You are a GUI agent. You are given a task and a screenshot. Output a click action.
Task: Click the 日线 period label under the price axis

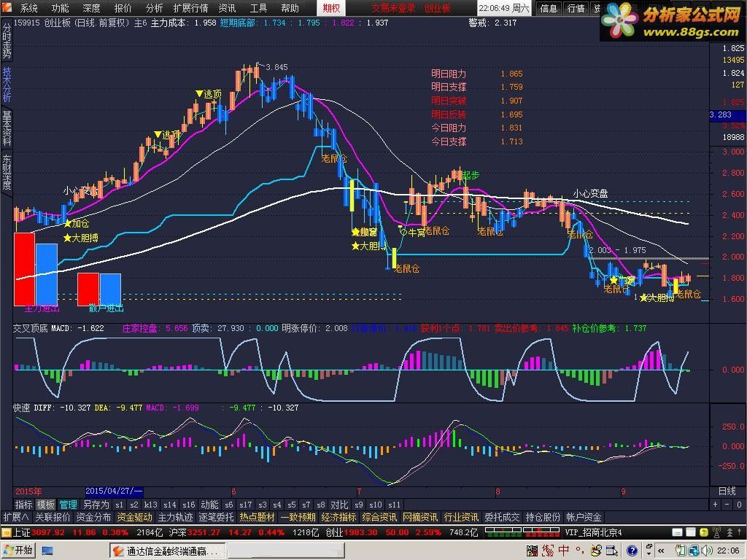(727, 491)
